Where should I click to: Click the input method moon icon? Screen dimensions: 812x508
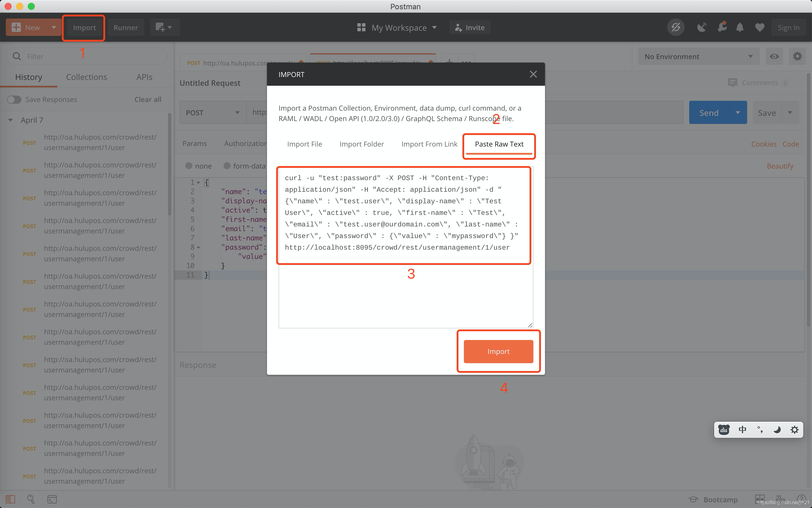click(777, 430)
